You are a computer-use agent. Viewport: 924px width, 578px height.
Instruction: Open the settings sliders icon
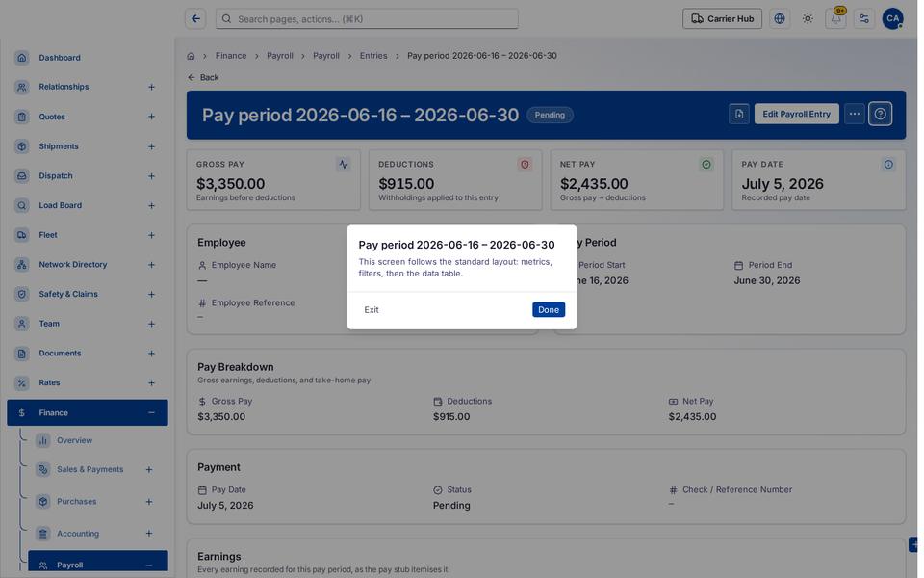(x=864, y=19)
